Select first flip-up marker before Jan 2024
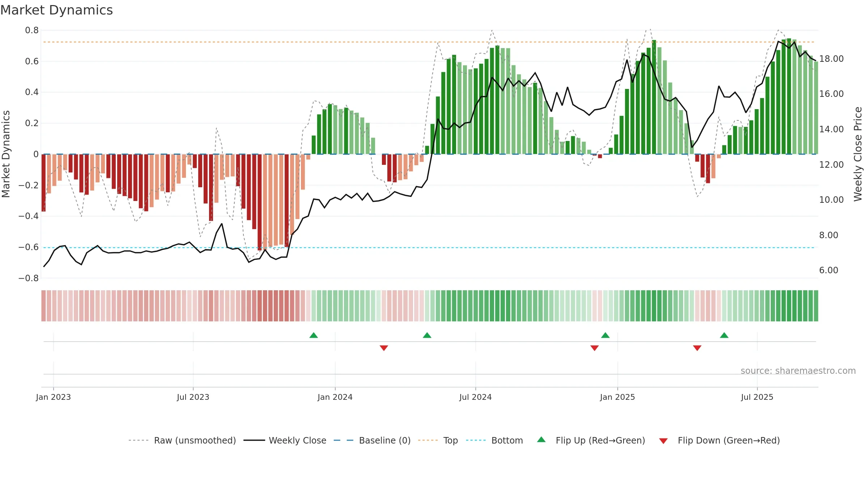This screenshot has height=488, width=868. (x=314, y=335)
